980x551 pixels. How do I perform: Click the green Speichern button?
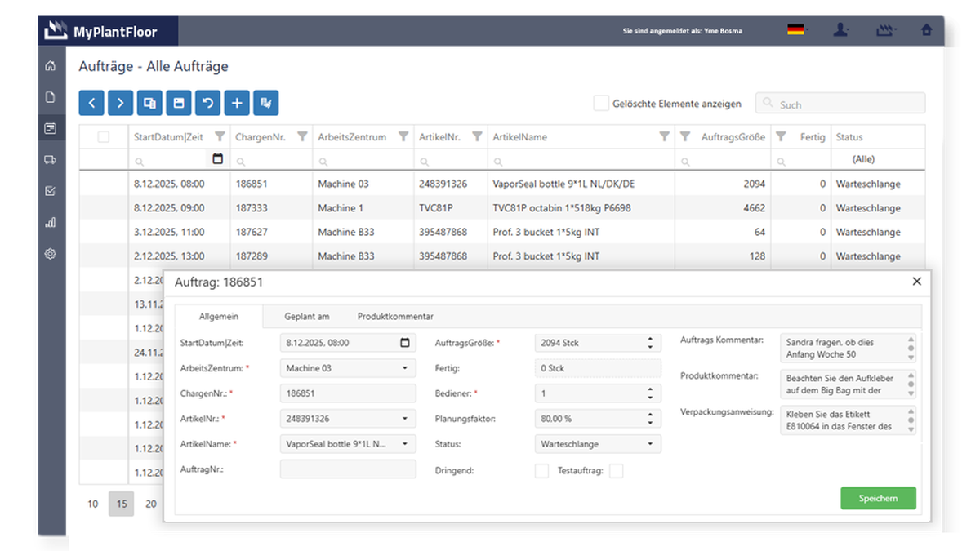[x=878, y=498]
